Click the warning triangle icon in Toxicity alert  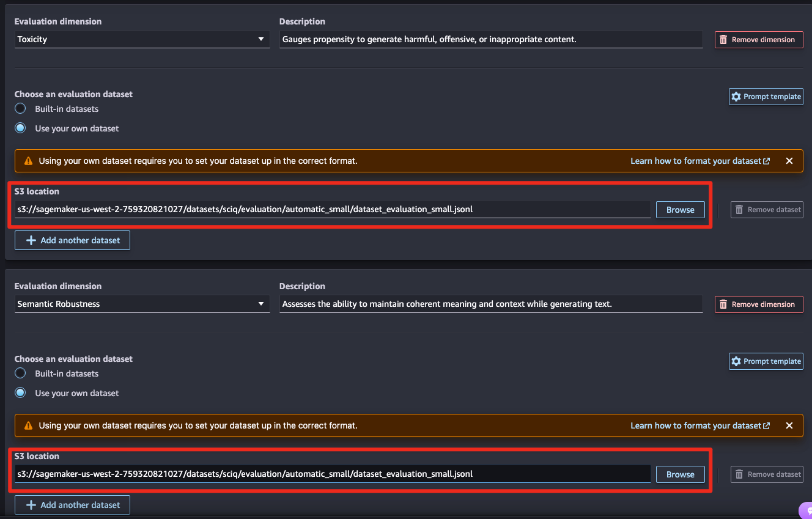[x=28, y=161]
